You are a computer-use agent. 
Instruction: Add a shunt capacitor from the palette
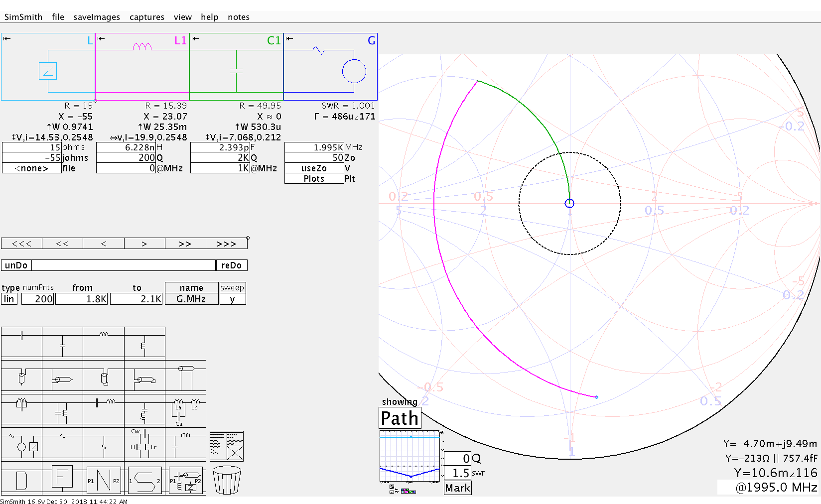(62, 342)
